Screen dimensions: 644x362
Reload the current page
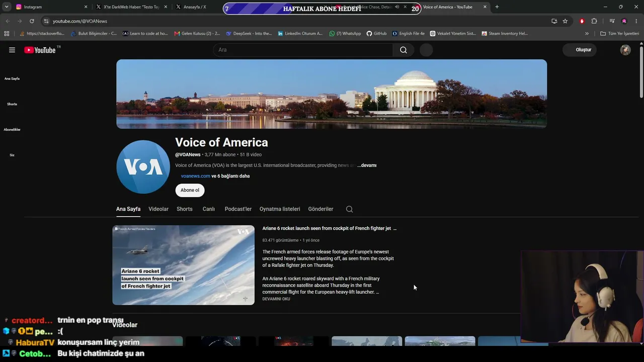coord(32,21)
